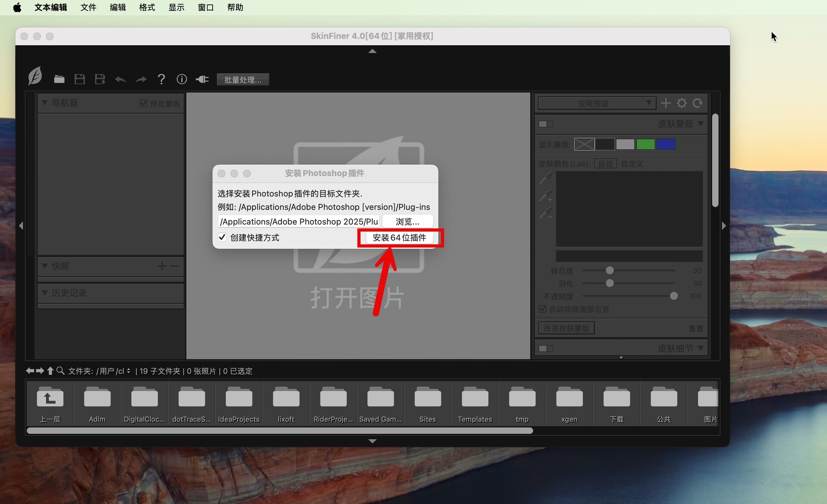
Task: Open the 窗口 menu
Action: point(205,7)
